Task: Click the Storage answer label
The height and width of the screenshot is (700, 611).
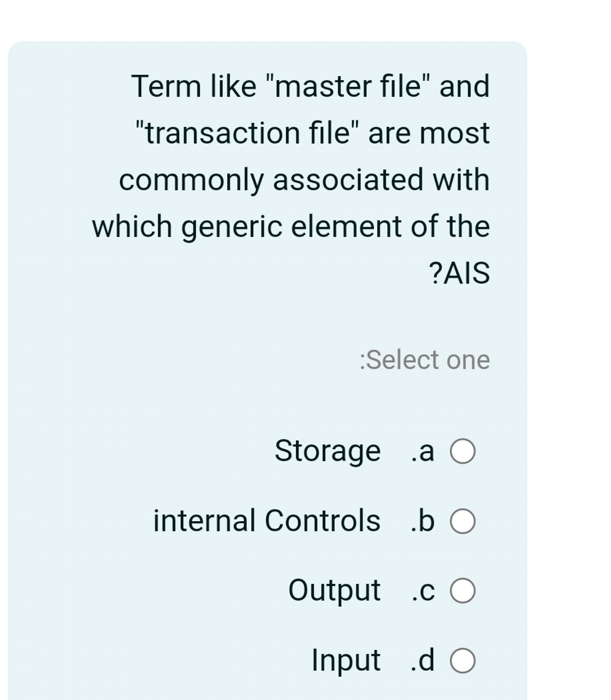Action: [327, 451]
